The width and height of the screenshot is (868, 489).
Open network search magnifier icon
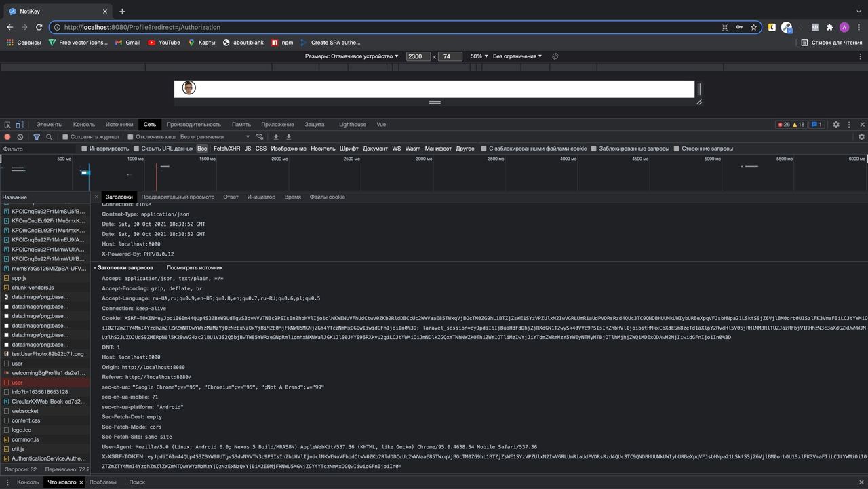[x=49, y=137]
